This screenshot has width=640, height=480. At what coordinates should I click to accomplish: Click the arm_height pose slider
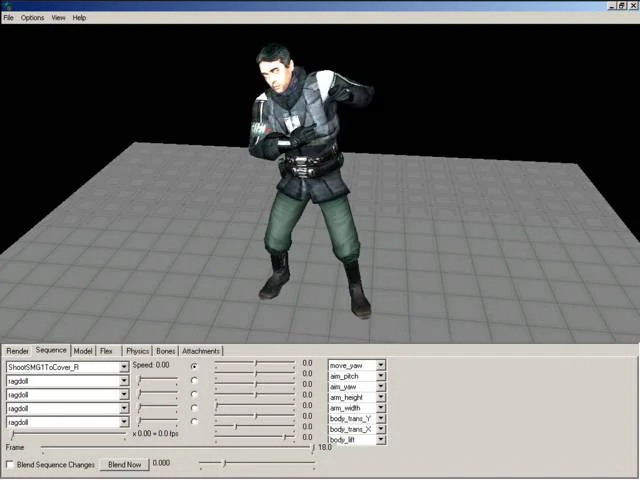255,395
